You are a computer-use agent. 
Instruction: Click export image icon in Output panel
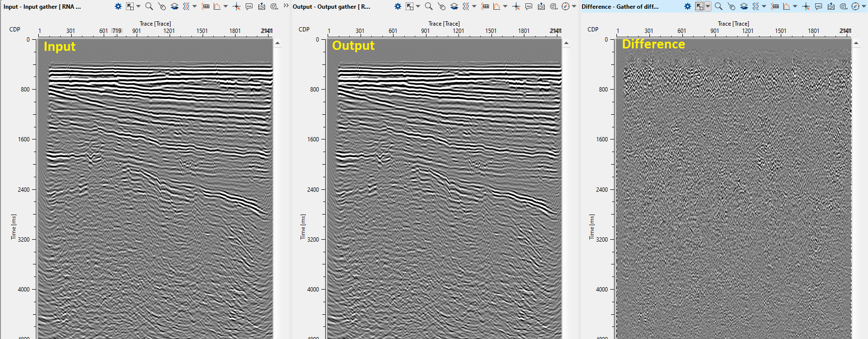(541, 6)
